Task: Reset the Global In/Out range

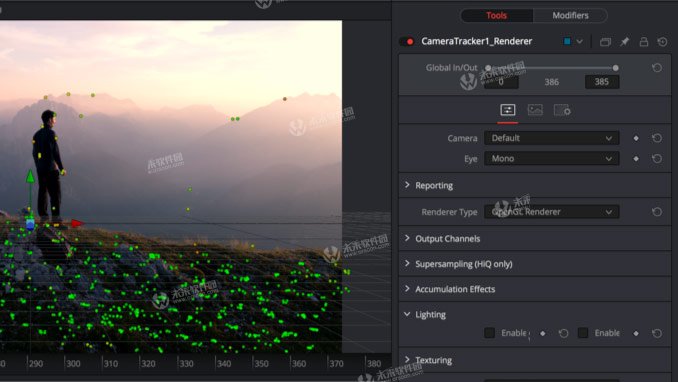Action: click(657, 68)
